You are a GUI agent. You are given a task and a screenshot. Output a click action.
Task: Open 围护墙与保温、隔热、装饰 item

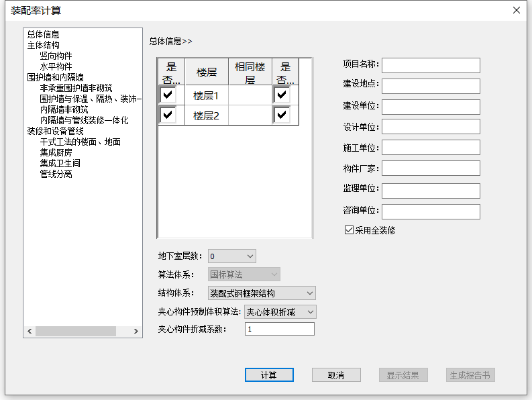[91, 99]
